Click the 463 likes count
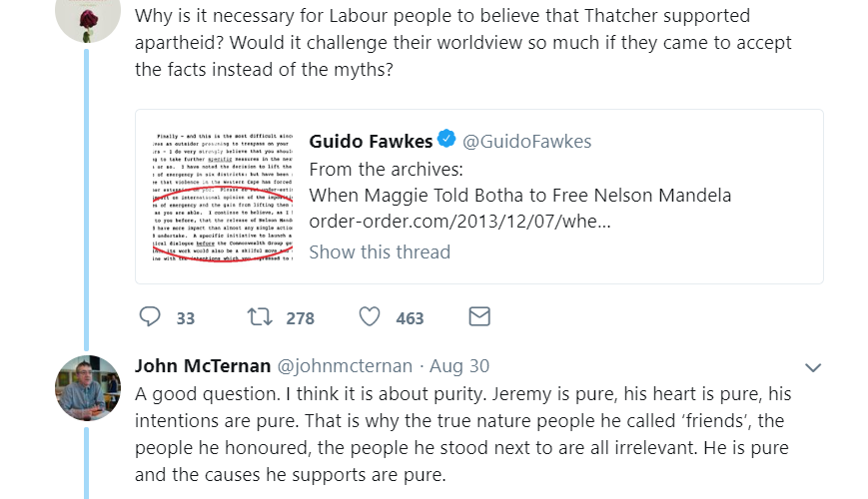 pos(410,318)
